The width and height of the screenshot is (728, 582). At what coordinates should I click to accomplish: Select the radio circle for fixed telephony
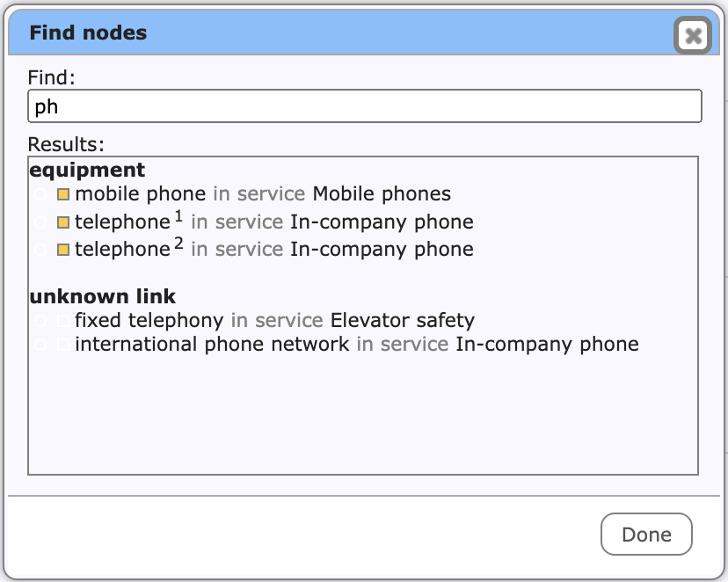click(x=40, y=320)
